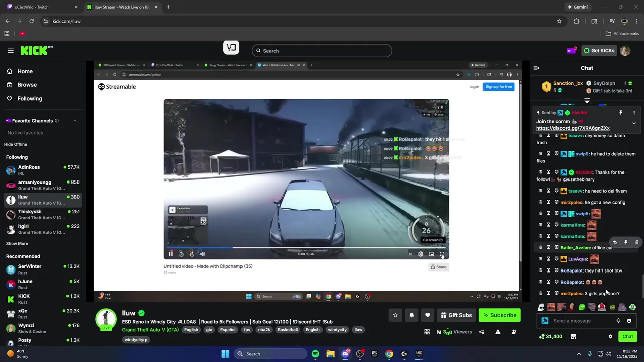Viewport: 644px width, 362px height.
Task: Click the report warning triangle icon
Action: pos(498,332)
